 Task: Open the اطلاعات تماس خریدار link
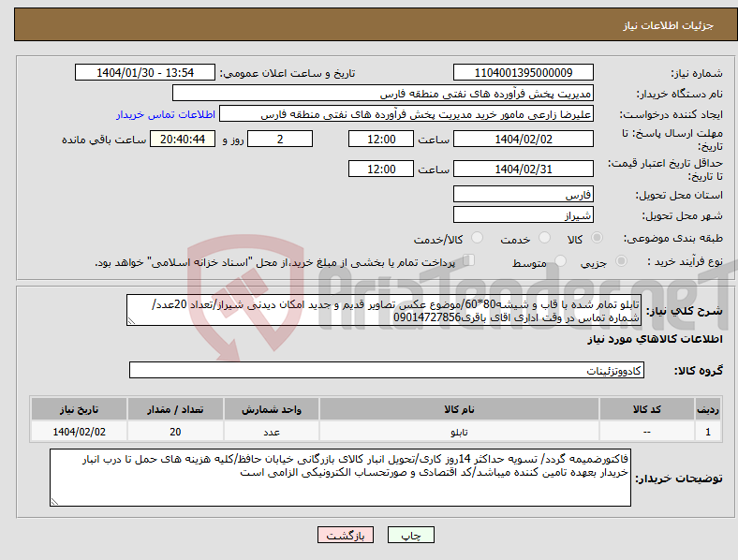[166, 114]
